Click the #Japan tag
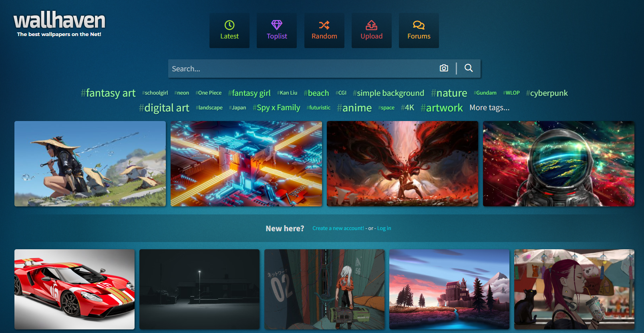644x333 pixels. point(237,108)
